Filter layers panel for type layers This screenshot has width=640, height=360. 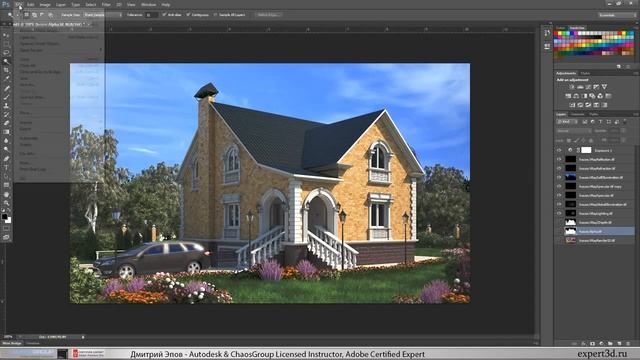click(x=600, y=122)
